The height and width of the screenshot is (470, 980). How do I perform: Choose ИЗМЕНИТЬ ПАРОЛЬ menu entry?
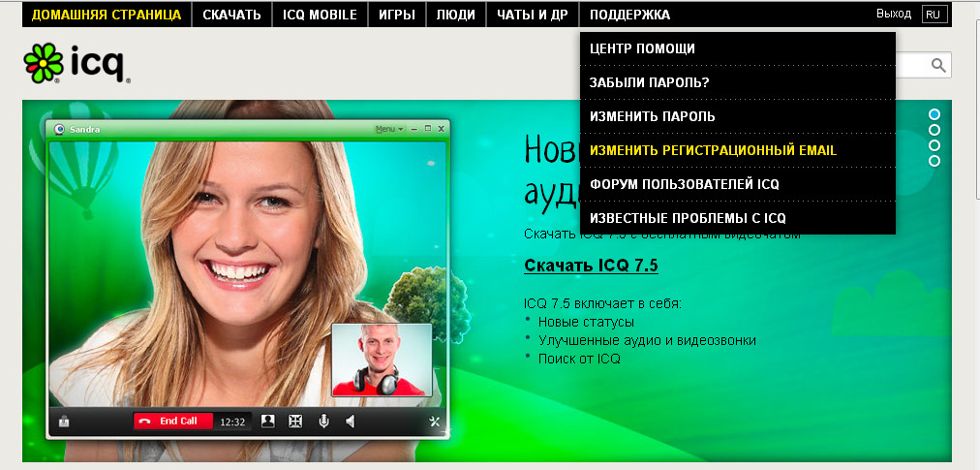click(x=738, y=116)
